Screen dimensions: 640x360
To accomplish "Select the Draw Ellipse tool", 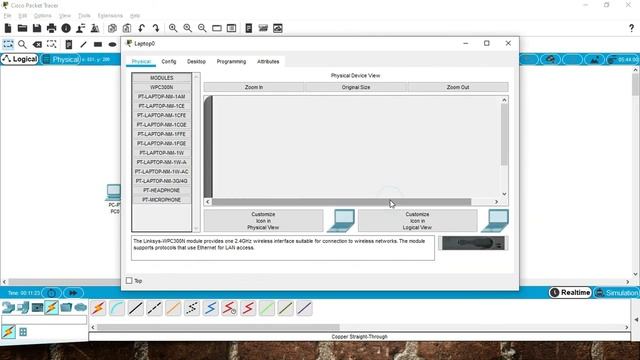I will (x=112, y=44).
